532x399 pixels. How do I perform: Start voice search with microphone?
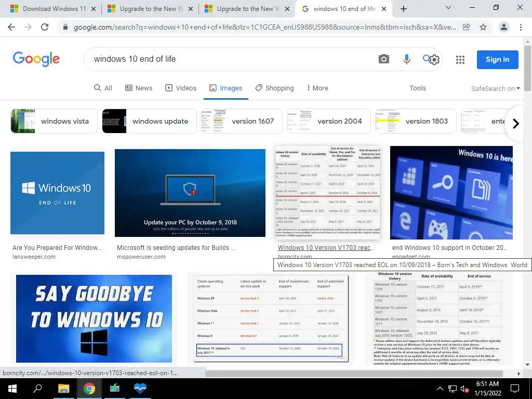coord(406,59)
